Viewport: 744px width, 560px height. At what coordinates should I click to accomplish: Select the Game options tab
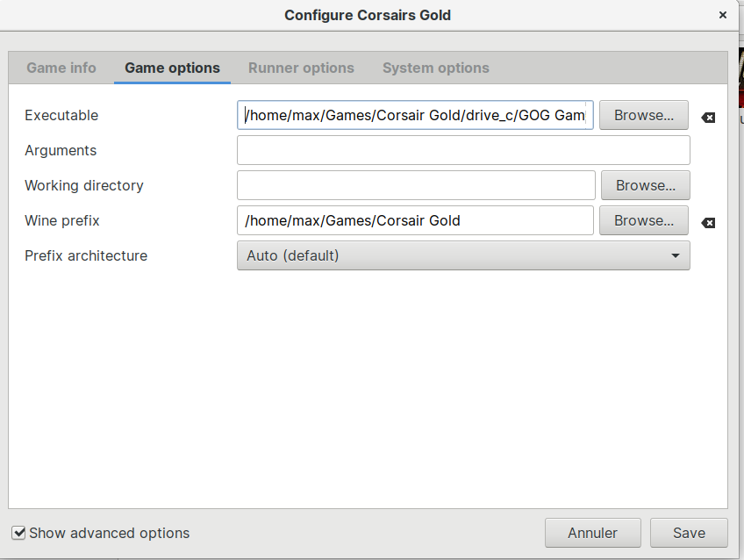pos(172,68)
